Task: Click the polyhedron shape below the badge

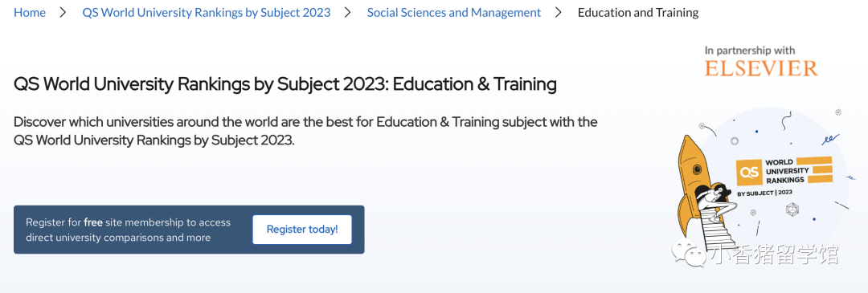Action: pyautogui.click(x=792, y=210)
